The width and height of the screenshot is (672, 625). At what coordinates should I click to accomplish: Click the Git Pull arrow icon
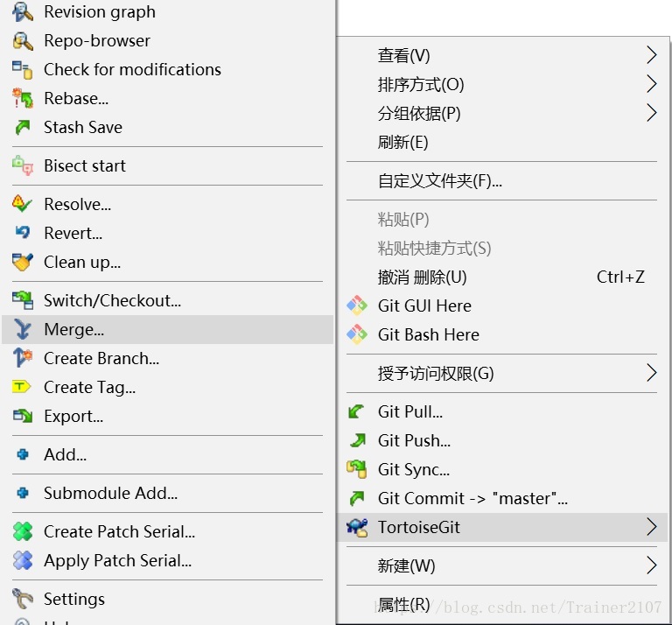[356, 412]
